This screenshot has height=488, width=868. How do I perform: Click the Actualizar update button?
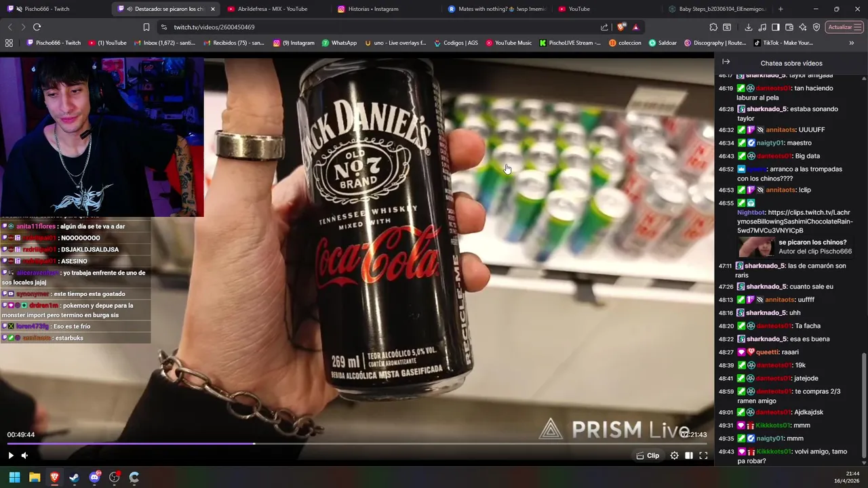click(x=844, y=27)
